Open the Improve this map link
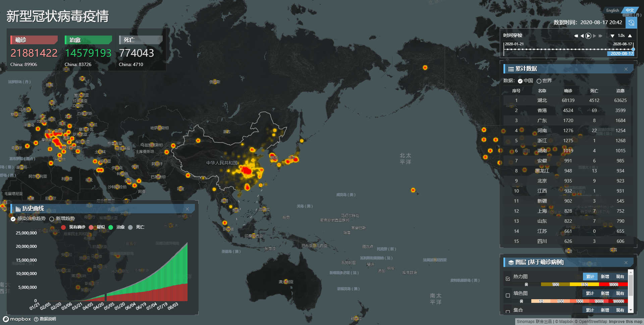 pos(626,322)
